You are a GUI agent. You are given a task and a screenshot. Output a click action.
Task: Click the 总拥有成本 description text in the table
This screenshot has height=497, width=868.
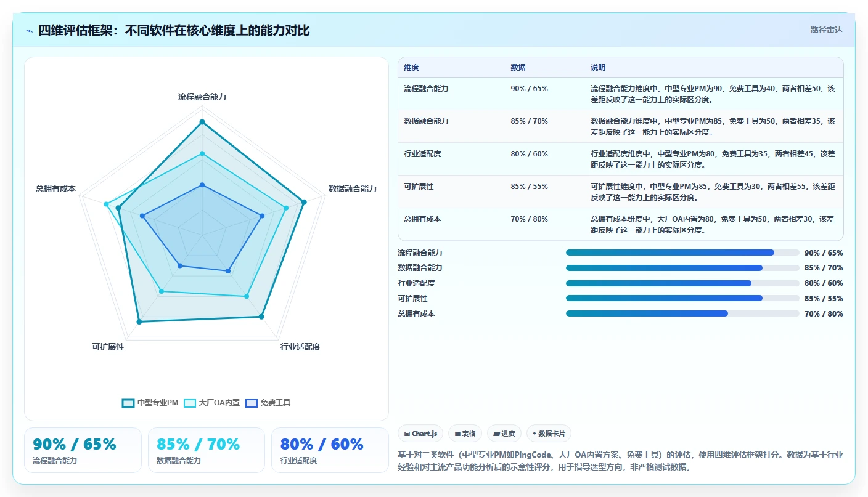tap(713, 225)
